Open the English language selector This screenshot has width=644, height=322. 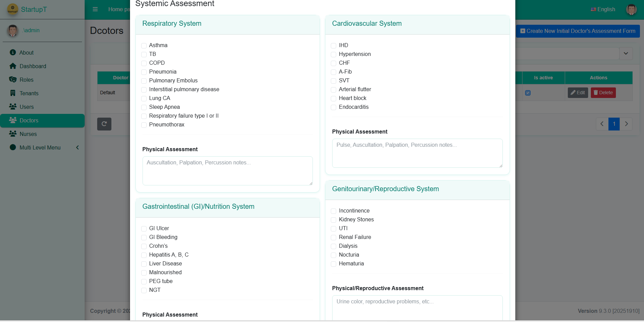[x=603, y=9]
